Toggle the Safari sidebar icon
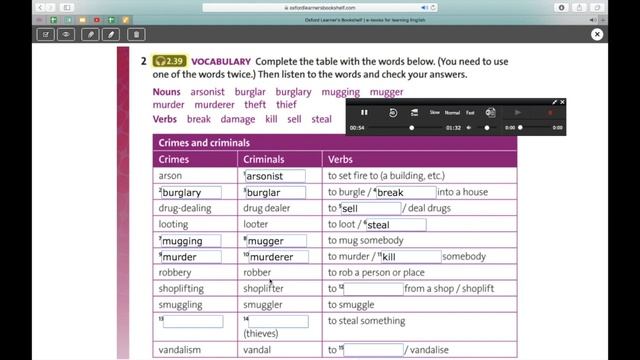The height and width of the screenshot is (360, 640). click(67, 7)
